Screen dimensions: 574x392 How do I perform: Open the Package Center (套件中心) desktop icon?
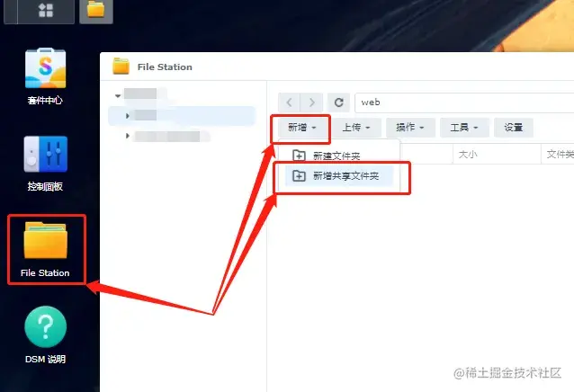pos(45,76)
